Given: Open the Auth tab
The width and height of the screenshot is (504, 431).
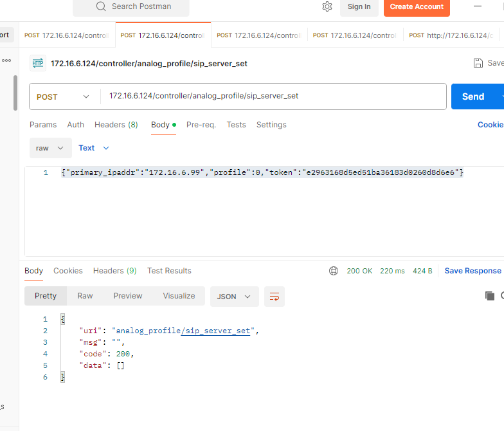Looking at the screenshot, I should click(76, 125).
